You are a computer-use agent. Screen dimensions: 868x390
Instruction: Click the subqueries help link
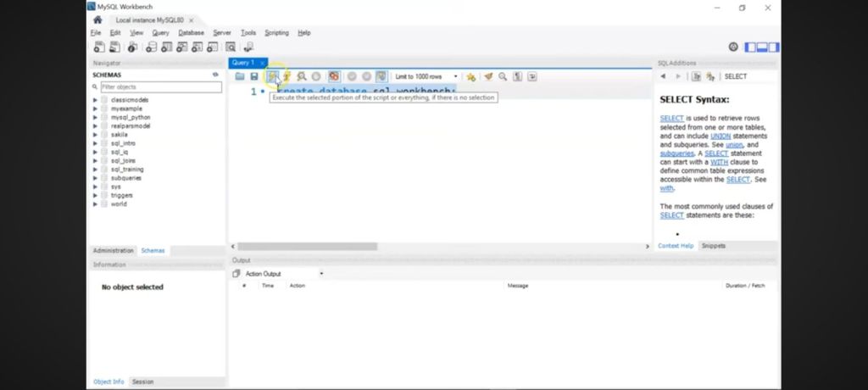(x=676, y=153)
